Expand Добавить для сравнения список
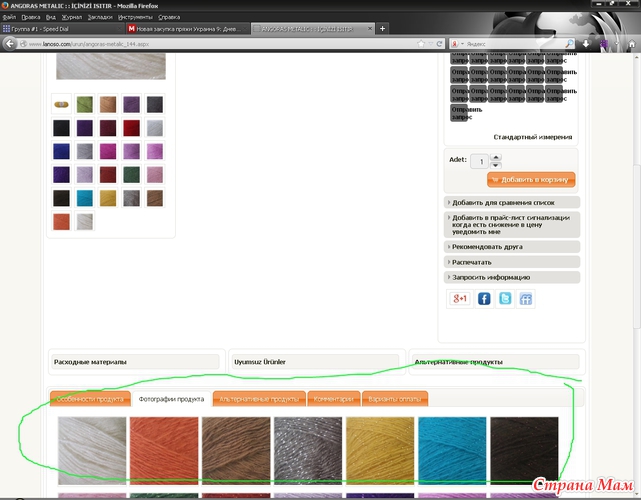641x500 pixels. (x=512, y=202)
